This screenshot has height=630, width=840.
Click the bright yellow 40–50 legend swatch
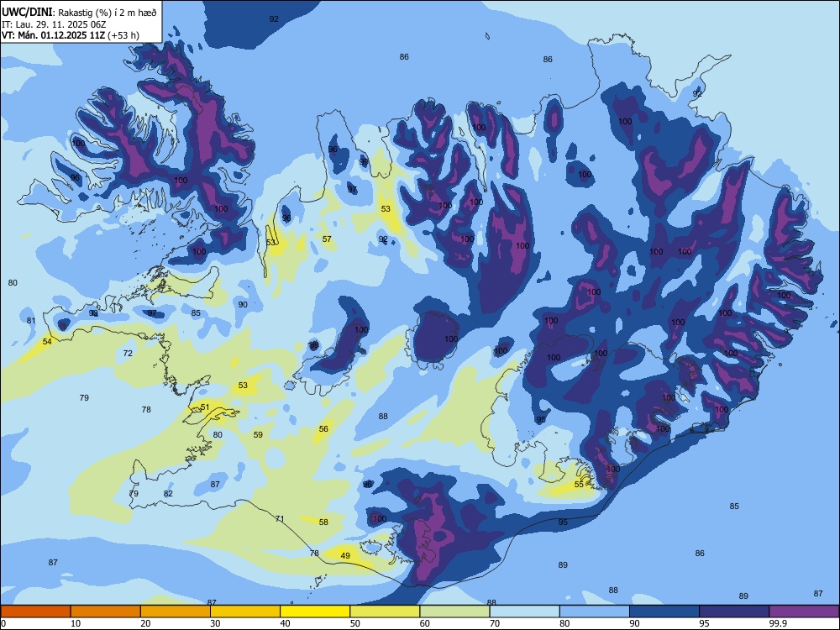click(315, 612)
